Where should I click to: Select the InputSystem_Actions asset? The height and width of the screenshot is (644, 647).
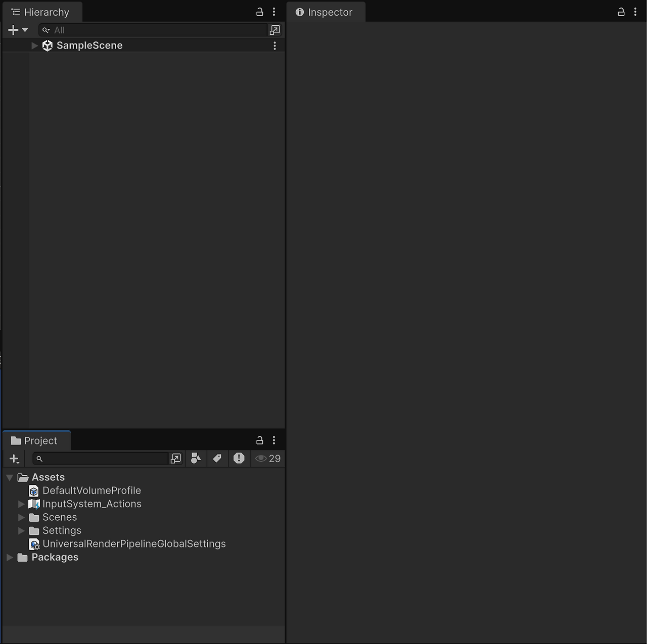[x=144, y=504]
